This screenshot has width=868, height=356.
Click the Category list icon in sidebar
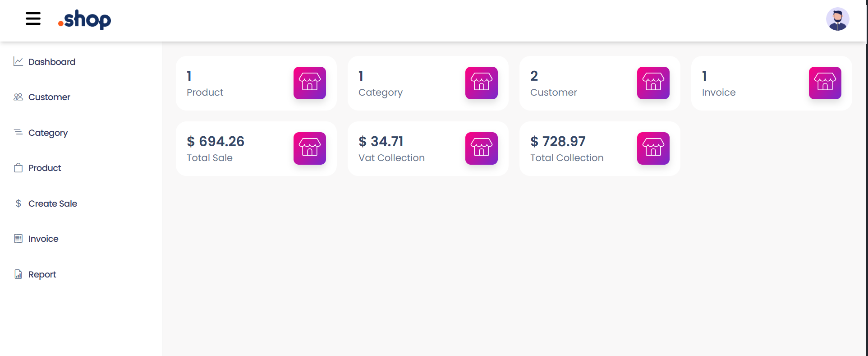coord(18,132)
